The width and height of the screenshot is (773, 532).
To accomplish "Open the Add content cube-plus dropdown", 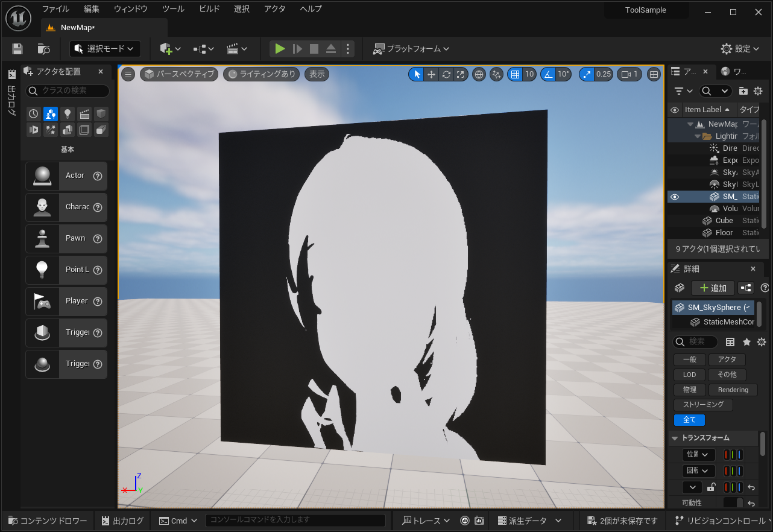I will point(170,49).
